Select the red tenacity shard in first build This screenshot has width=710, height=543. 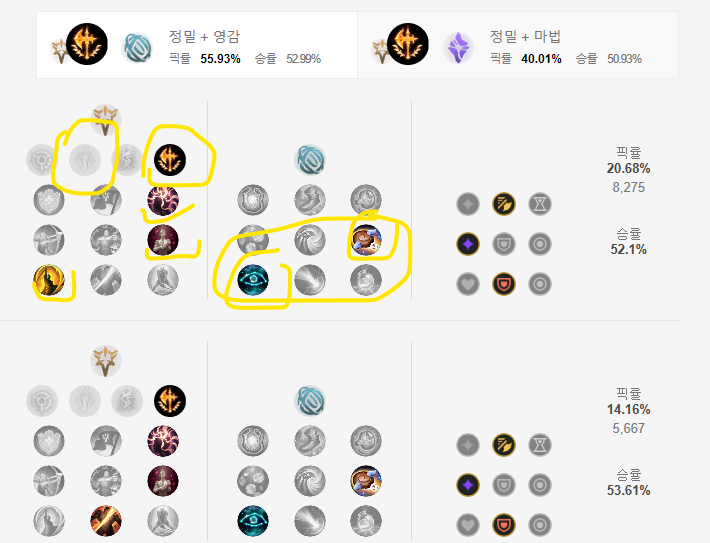(x=504, y=284)
